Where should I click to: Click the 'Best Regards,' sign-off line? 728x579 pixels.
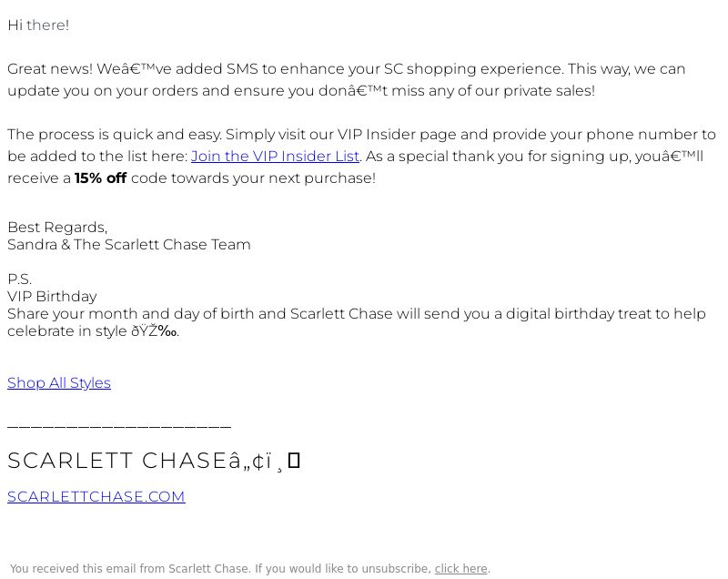tap(57, 228)
